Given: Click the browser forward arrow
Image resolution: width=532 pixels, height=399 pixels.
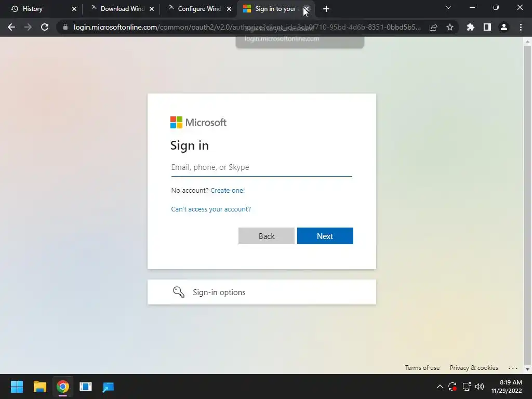Looking at the screenshot, I should (x=28, y=27).
